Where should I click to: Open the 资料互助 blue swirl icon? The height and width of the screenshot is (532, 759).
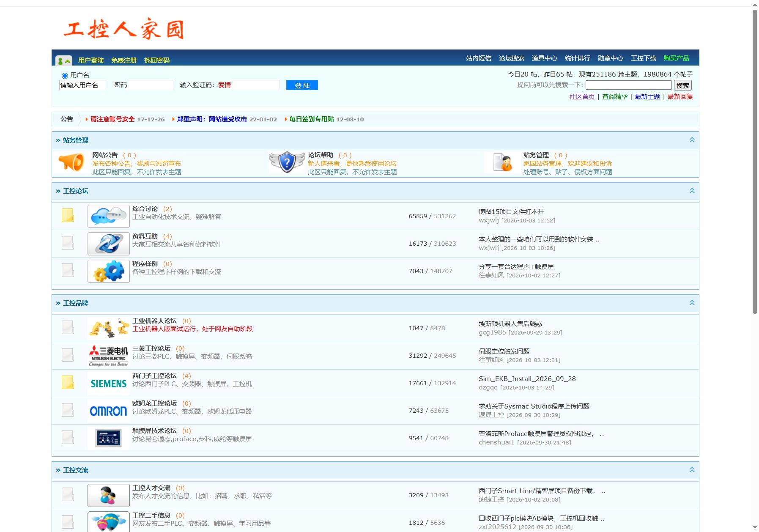tap(109, 244)
